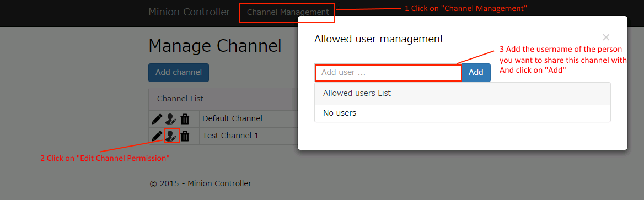Focus the Add user input field
The width and height of the screenshot is (644, 200).
click(389, 73)
